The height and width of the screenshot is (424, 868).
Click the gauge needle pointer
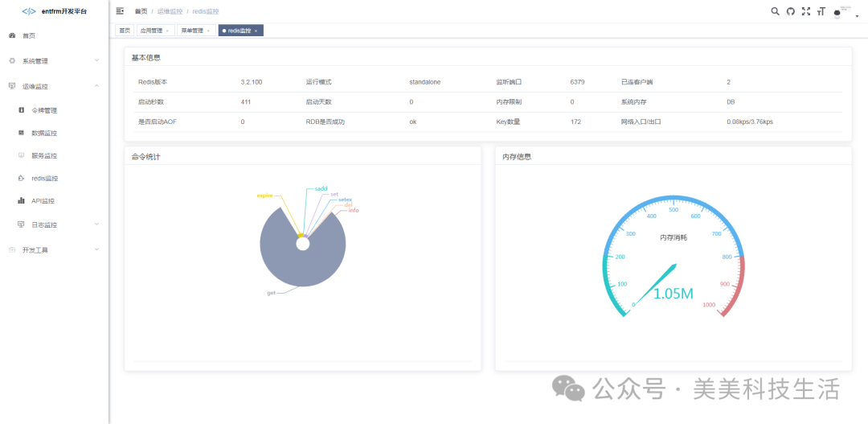click(x=655, y=284)
